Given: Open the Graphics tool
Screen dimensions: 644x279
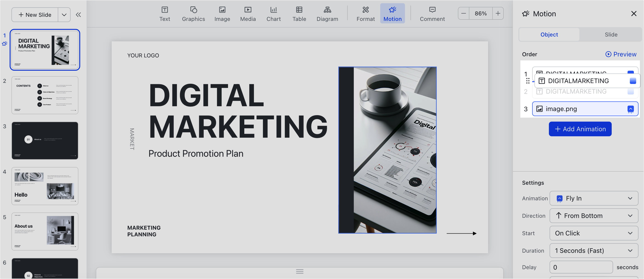Looking at the screenshot, I should (193, 14).
